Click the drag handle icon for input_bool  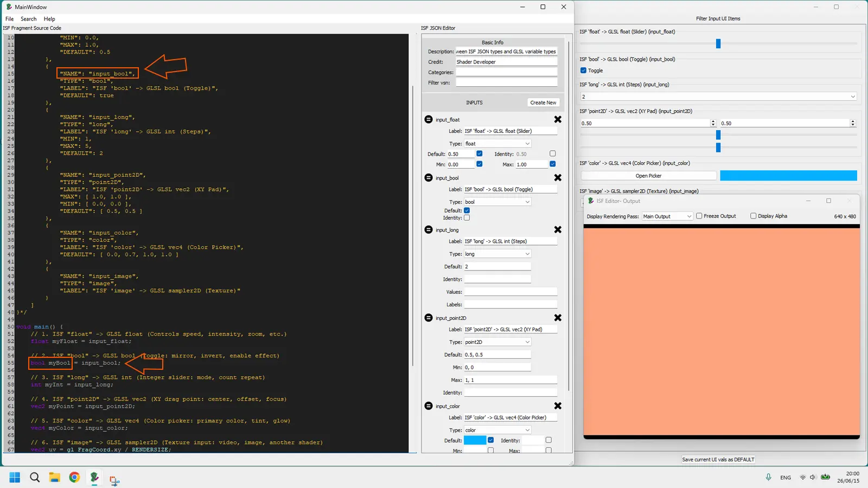click(429, 178)
